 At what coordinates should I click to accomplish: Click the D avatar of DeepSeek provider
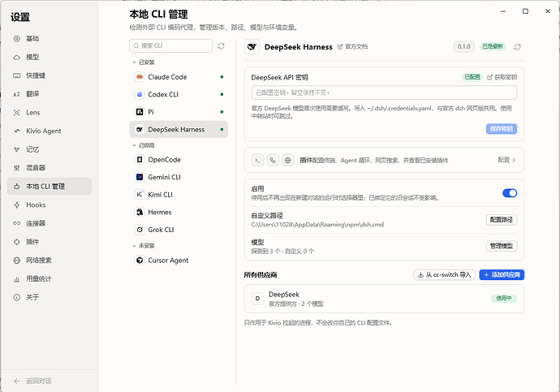[x=257, y=299]
